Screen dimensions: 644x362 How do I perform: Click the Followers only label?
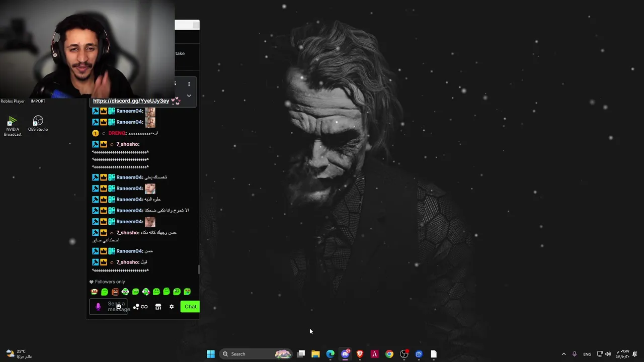pos(110,282)
